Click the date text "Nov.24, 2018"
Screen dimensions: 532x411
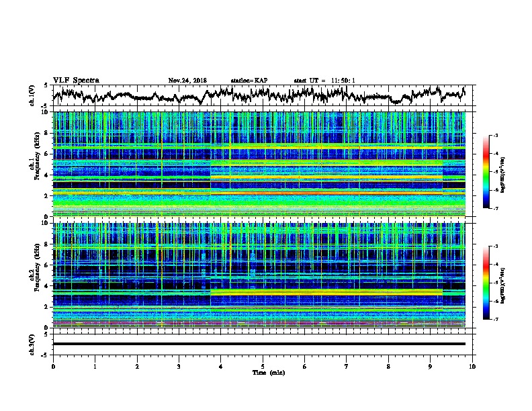pyautogui.click(x=187, y=81)
